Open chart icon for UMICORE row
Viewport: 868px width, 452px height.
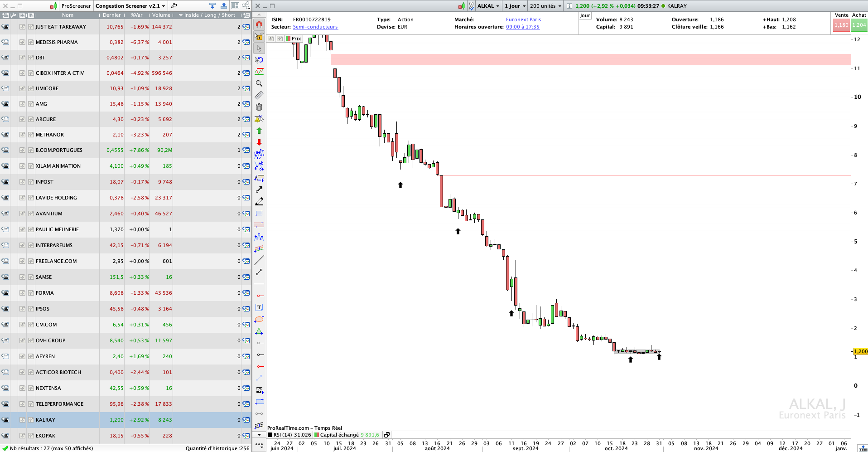tap(246, 88)
